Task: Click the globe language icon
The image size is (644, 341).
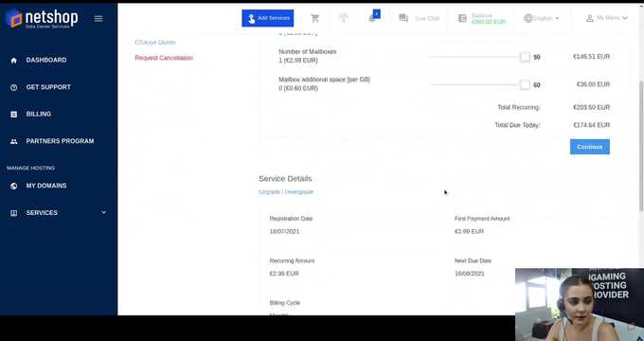Action: click(x=528, y=19)
